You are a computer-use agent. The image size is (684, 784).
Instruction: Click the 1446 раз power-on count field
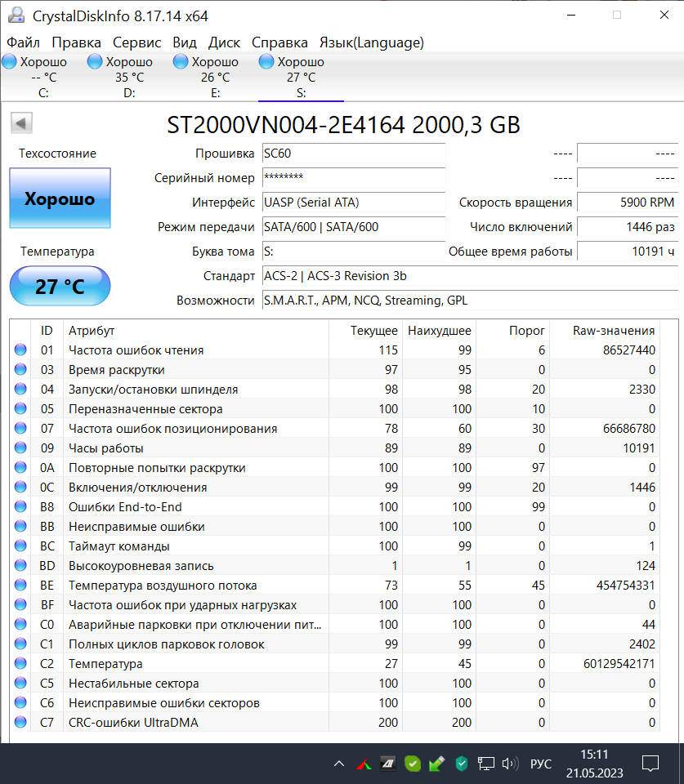coord(628,226)
